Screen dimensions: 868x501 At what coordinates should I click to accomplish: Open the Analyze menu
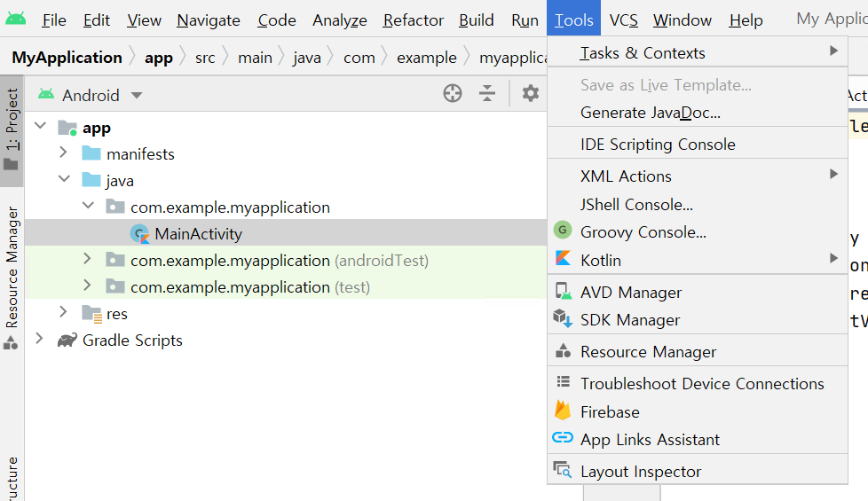tap(339, 20)
